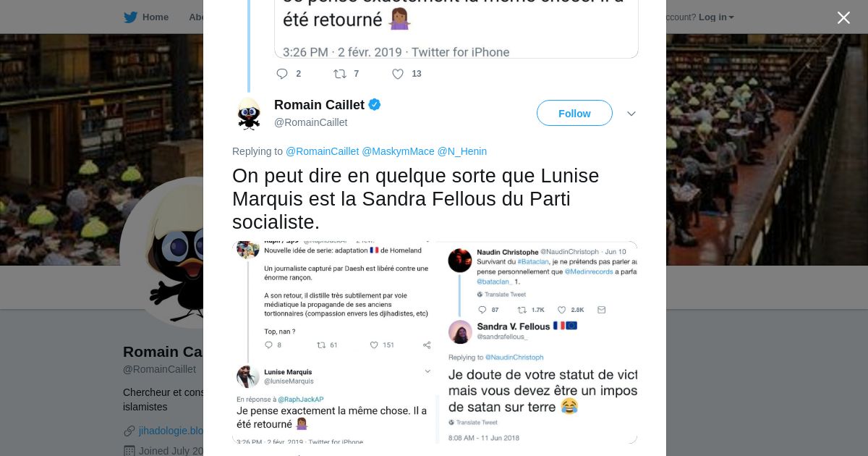
Task: Click the link icon beside jihadologie blog
Action: 129,431
